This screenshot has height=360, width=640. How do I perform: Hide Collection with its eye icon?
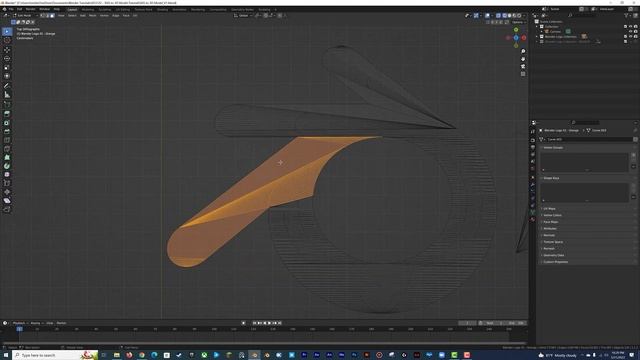[630, 27]
